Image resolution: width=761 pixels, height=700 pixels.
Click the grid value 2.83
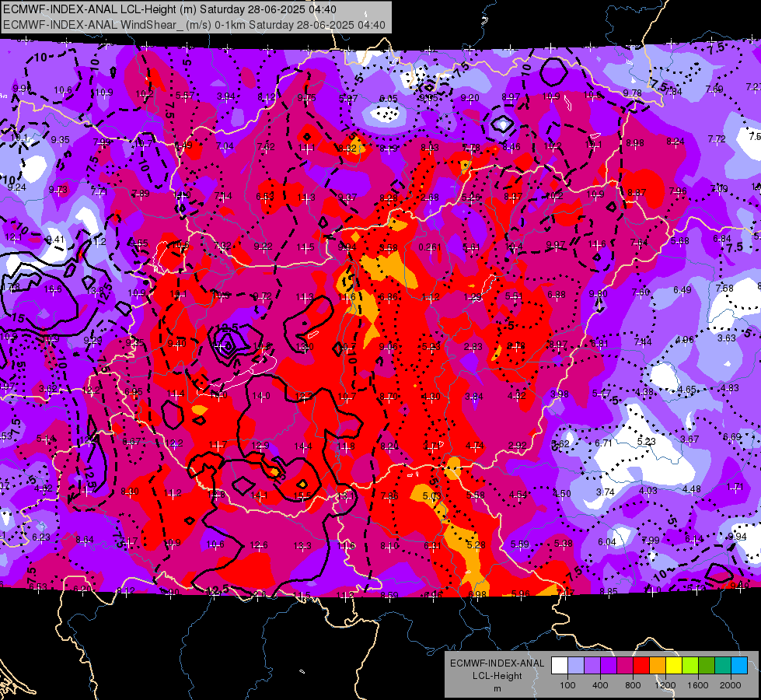(x=473, y=346)
